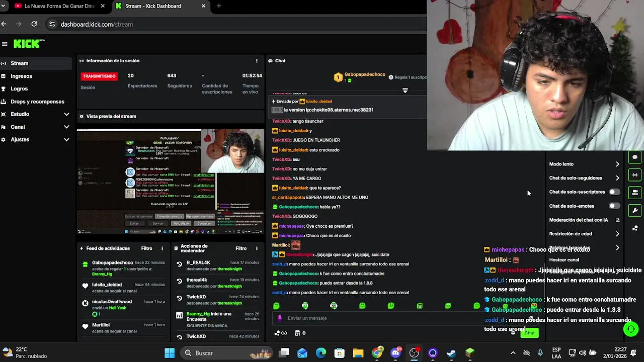Open Ingresos in the sidebar
The height and width of the screenshot is (362, 644).
[36, 76]
